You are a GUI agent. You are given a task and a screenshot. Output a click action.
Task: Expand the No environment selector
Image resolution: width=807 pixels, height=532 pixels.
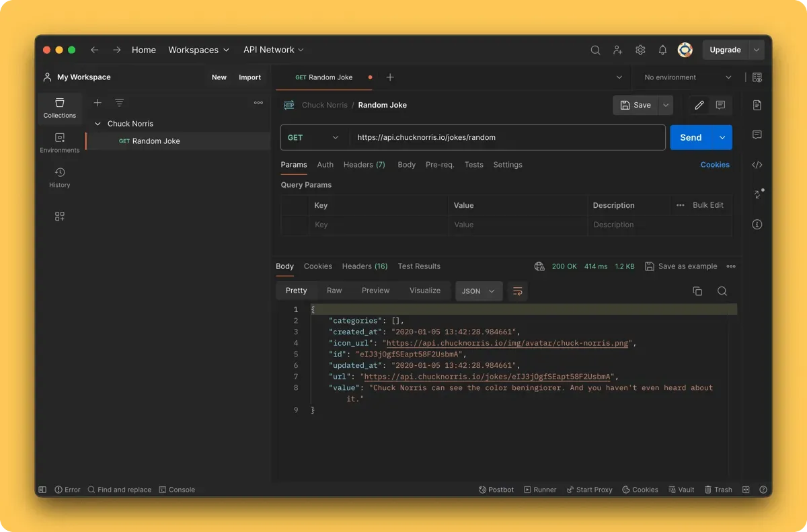(687, 77)
